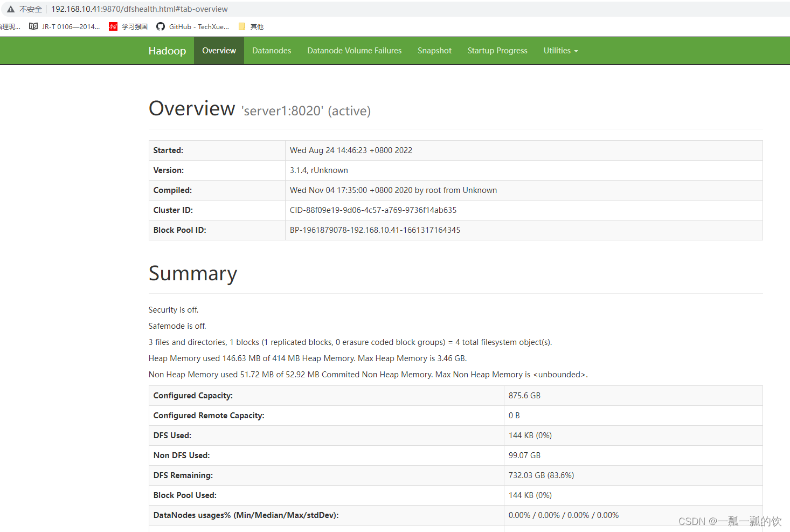Select Block Pool Used value 144 KB
The image size is (790, 532).
pos(530,495)
